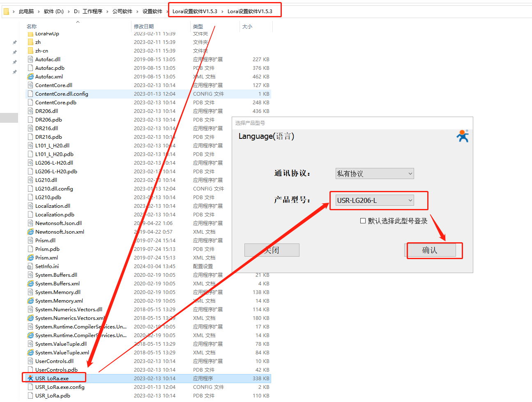Click the Newtonsoft.Json.xml file icon
This screenshot has height=402, width=532.
(x=30, y=232)
